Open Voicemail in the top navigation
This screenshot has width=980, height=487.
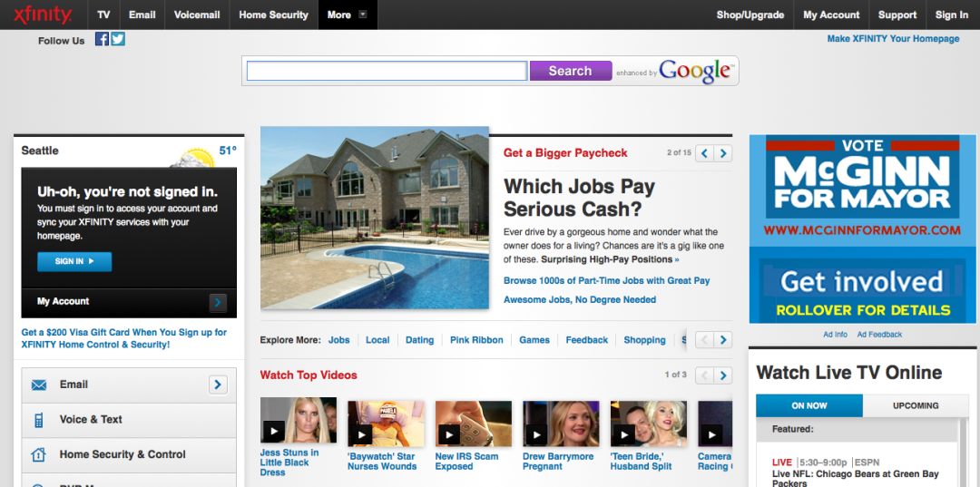pyautogui.click(x=197, y=15)
